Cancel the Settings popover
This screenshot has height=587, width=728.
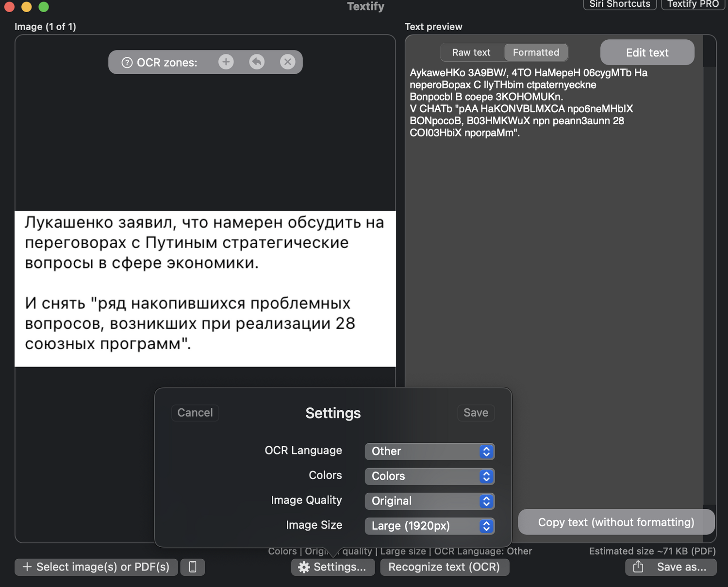(x=195, y=413)
